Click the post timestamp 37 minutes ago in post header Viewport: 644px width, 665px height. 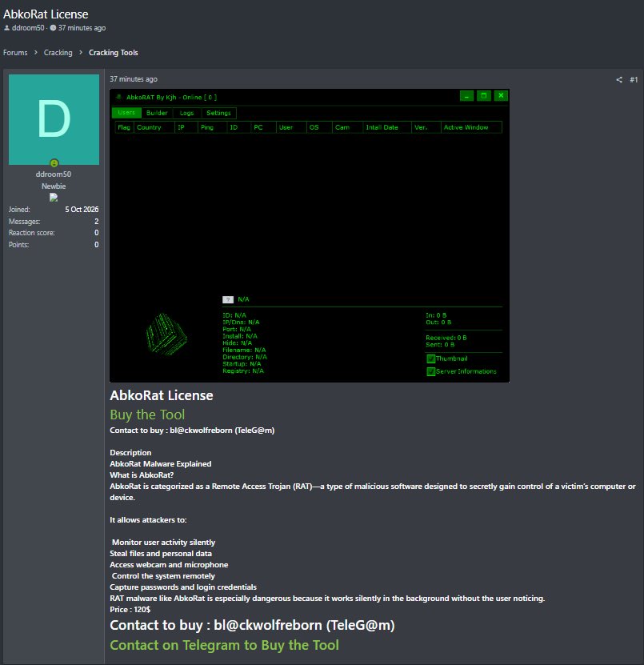click(134, 79)
